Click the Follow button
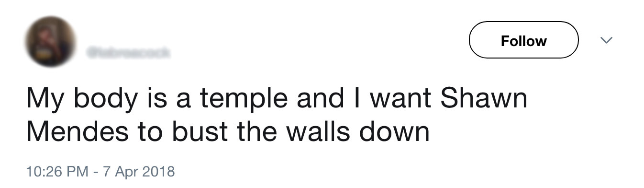Viewport: 644px width, 188px height. (x=524, y=40)
